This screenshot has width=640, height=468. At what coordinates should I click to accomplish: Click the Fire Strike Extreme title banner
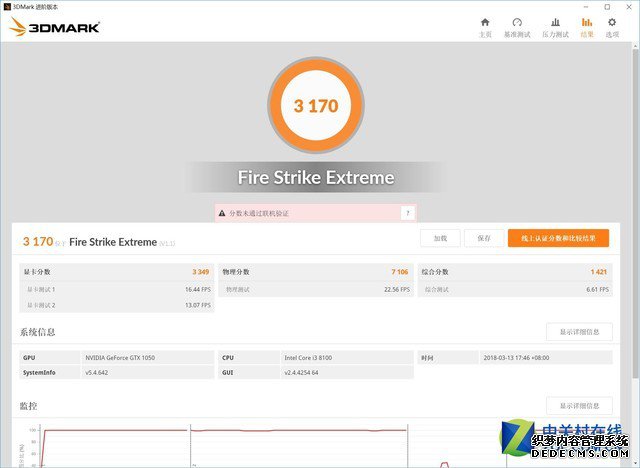point(316,177)
